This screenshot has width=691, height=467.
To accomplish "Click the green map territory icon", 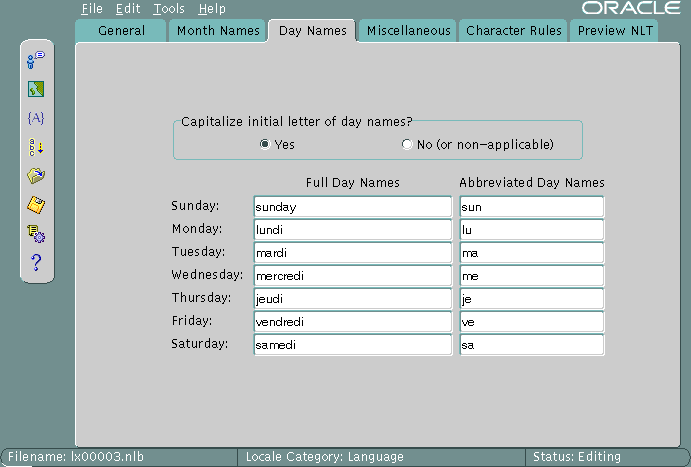I will (36, 89).
